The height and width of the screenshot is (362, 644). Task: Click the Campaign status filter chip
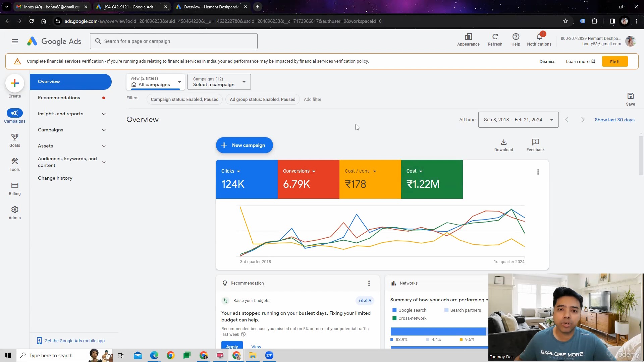point(184,100)
